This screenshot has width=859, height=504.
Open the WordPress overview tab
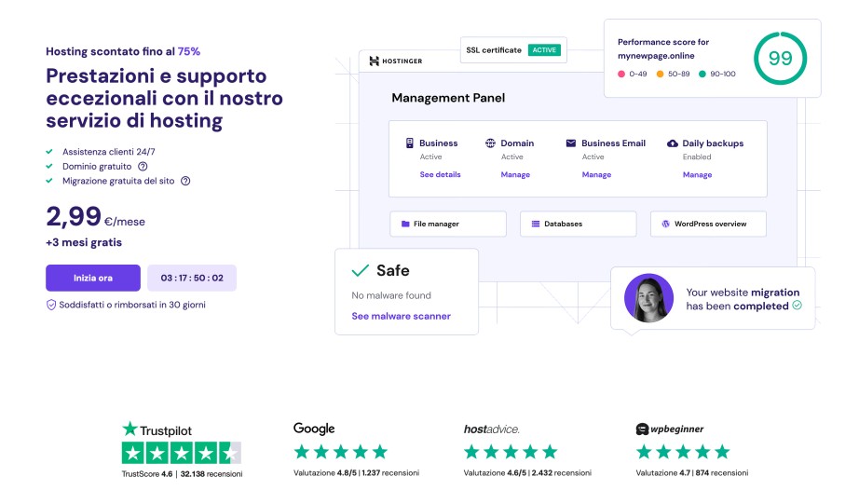[x=708, y=224]
